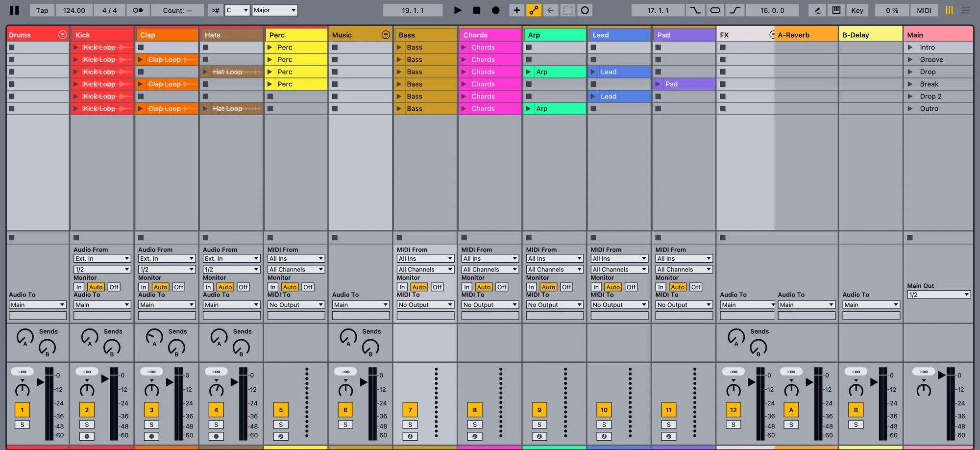This screenshot has width=980, height=450.
Task: Set Chords track monitor to Off
Action: tap(502, 287)
